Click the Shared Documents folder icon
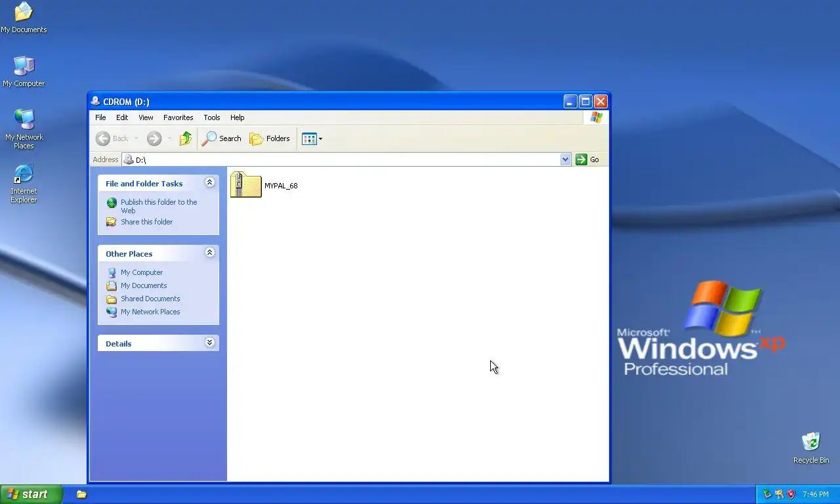The width and height of the screenshot is (840, 504). [x=112, y=299]
